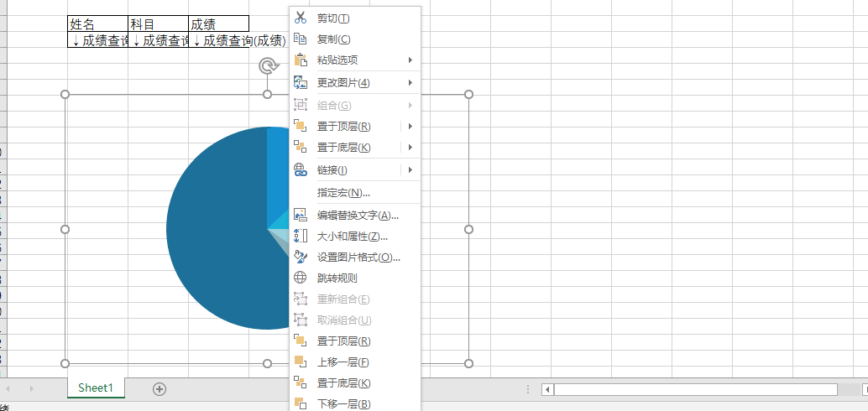This screenshot has width=868, height=411.
Task: Click the picture's top-right corner handle
Action: click(x=469, y=95)
